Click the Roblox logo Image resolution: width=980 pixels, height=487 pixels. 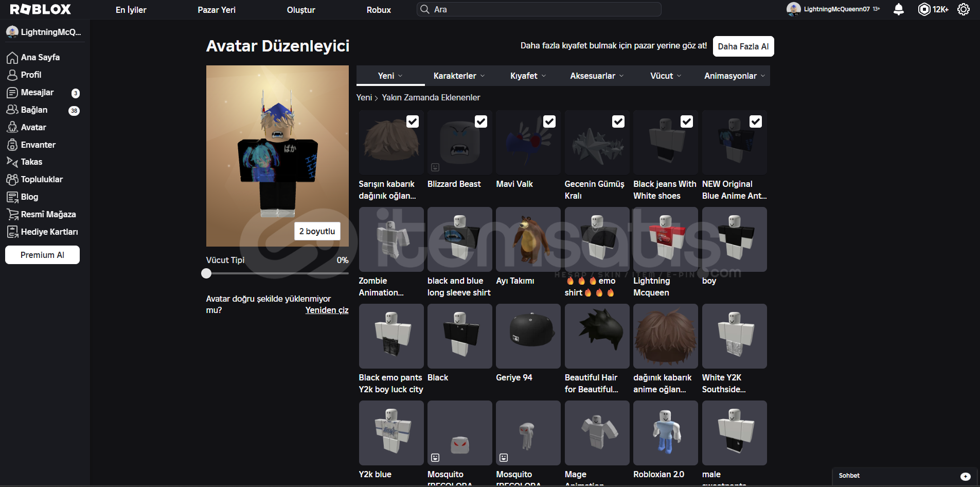click(41, 9)
